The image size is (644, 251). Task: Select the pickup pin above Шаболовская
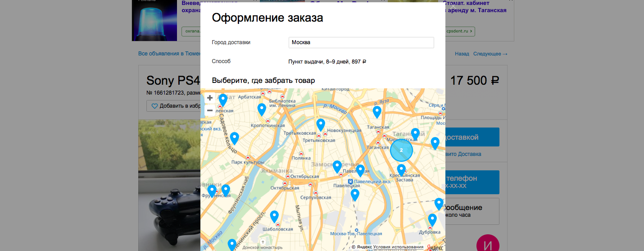[x=274, y=217]
